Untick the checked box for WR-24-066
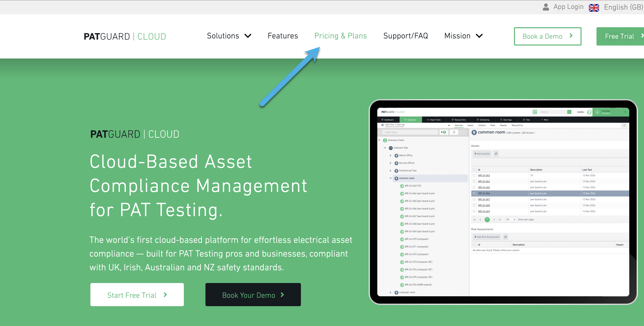The height and width of the screenshot is (326, 644). pos(474,193)
